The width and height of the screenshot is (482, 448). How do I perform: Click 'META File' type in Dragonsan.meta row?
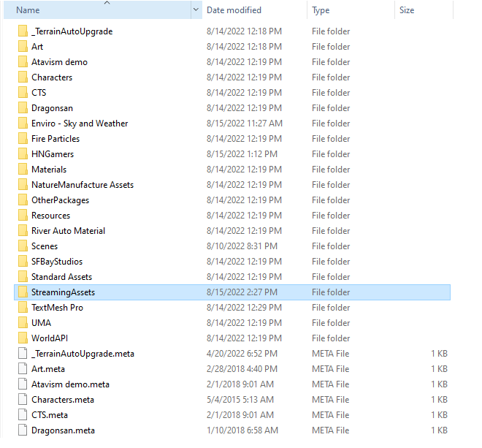[330, 430]
